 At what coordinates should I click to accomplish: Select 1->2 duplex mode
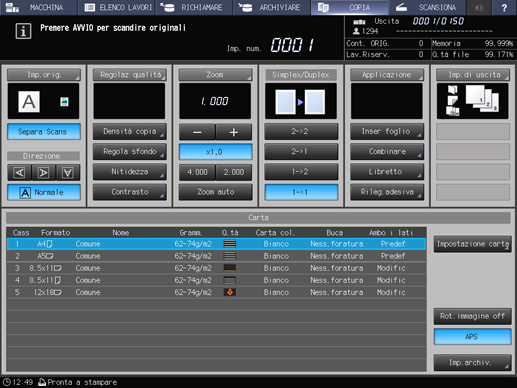[x=301, y=172]
